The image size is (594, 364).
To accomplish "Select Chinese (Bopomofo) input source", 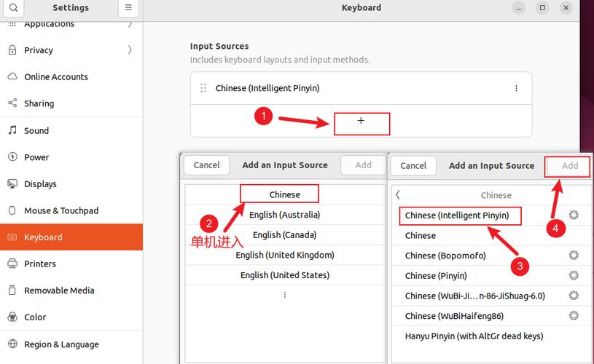I will pos(492,256).
